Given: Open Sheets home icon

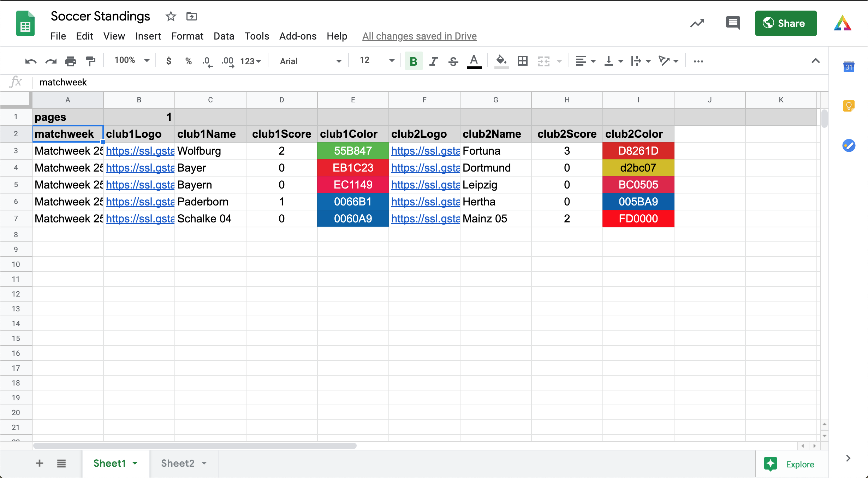Looking at the screenshot, I should 25,23.
